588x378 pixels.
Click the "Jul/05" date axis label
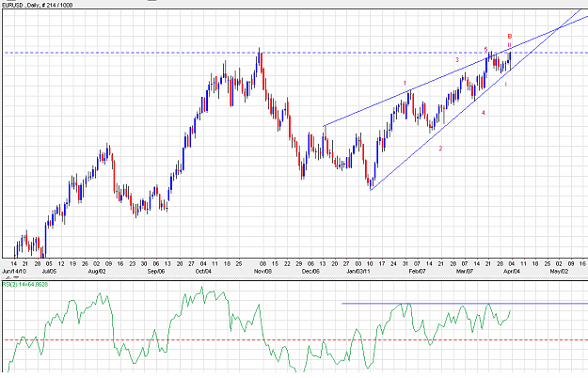tap(49, 271)
